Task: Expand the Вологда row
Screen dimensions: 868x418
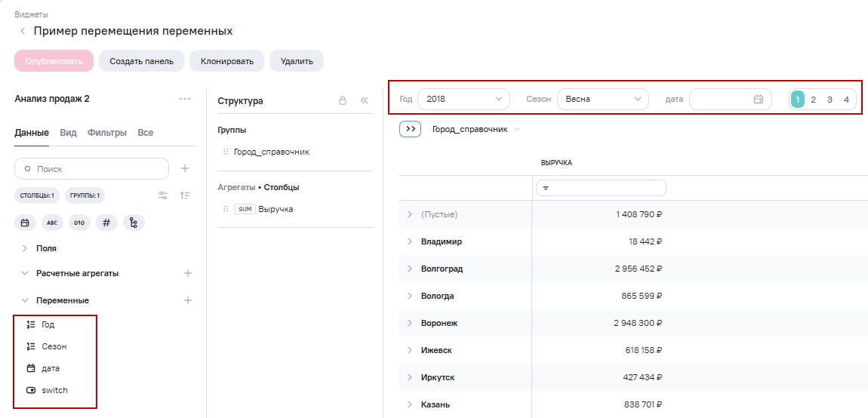Action: pyautogui.click(x=410, y=296)
